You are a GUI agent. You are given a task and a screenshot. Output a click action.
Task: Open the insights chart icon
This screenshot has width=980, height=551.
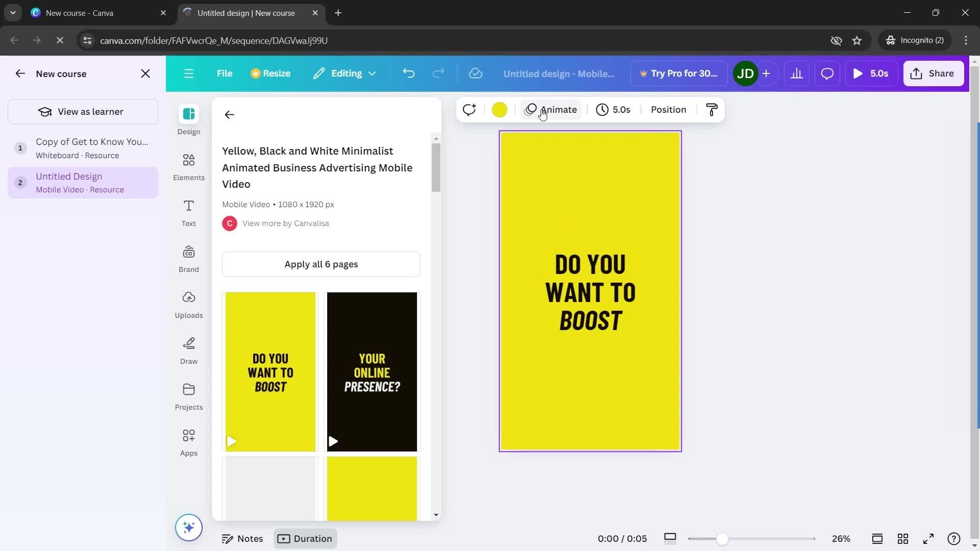796,73
